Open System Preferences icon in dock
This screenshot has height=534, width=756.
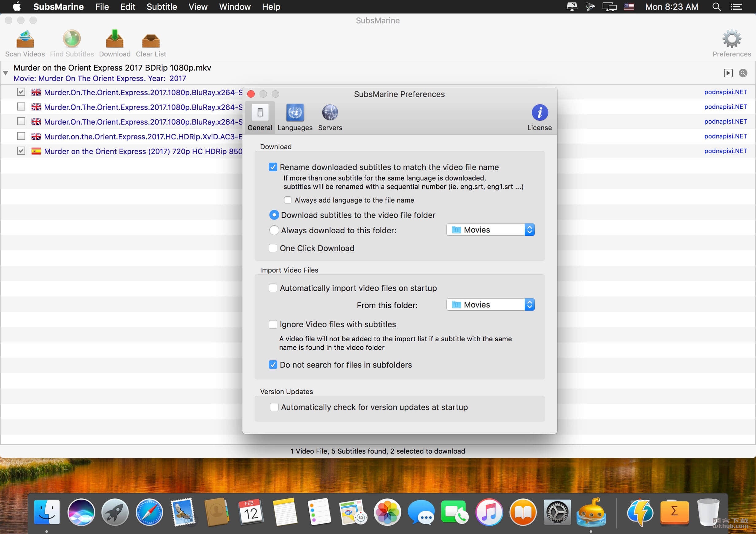pos(557,512)
